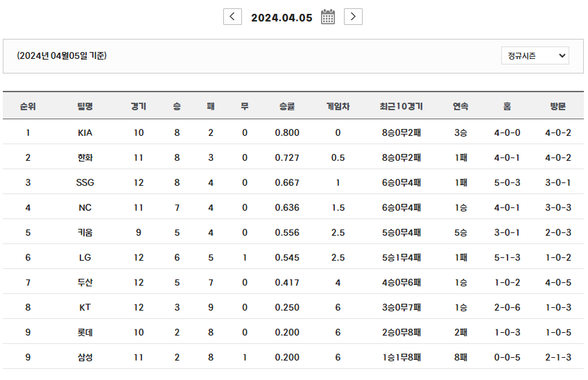Viewport: 588px width, 380px height.
Task: Click 키움's streak value 5승
Action: pyautogui.click(x=460, y=232)
